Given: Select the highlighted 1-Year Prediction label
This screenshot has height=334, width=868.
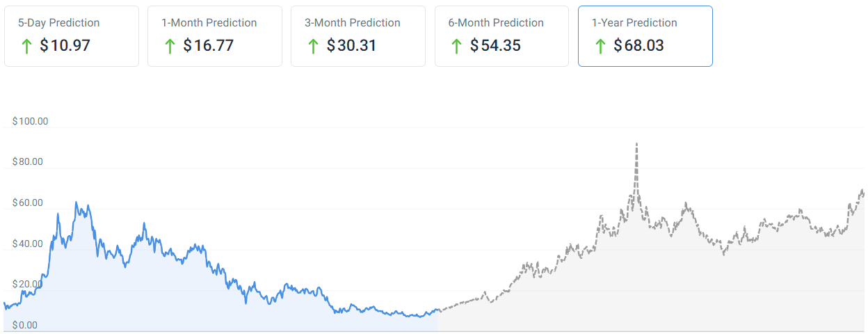Looking at the screenshot, I should 634,23.
